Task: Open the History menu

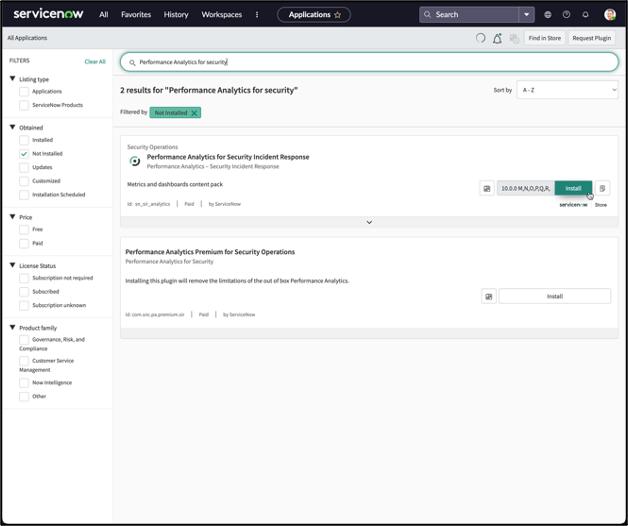Action: pyautogui.click(x=176, y=15)
